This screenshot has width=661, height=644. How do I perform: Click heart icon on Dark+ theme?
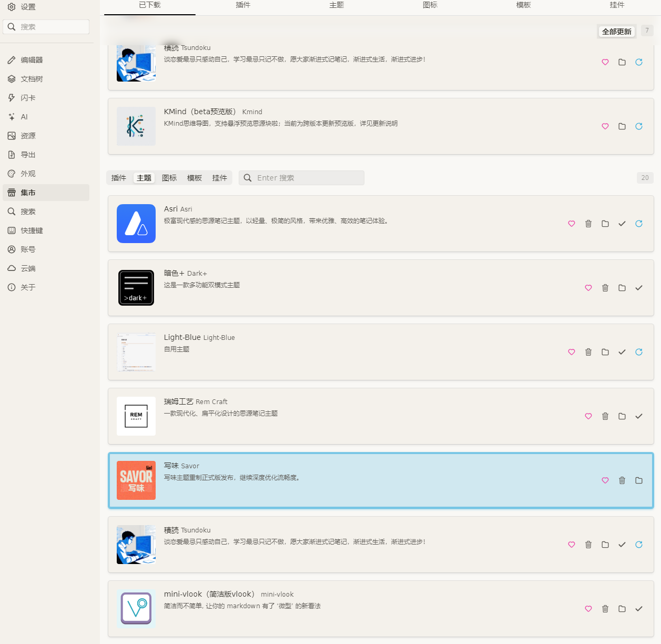(x=588, y=288)
